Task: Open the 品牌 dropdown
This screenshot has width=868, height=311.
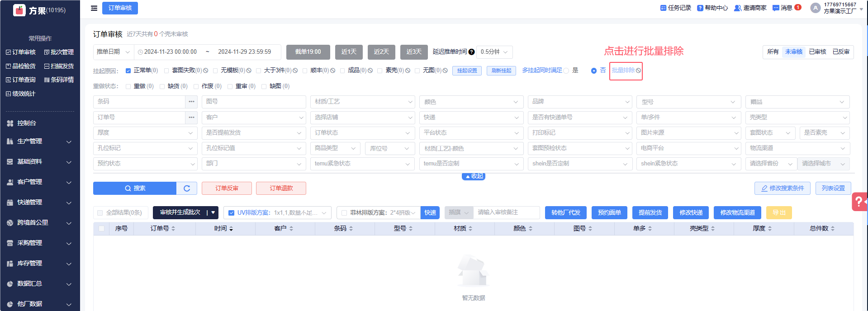Action: (579, 102)
